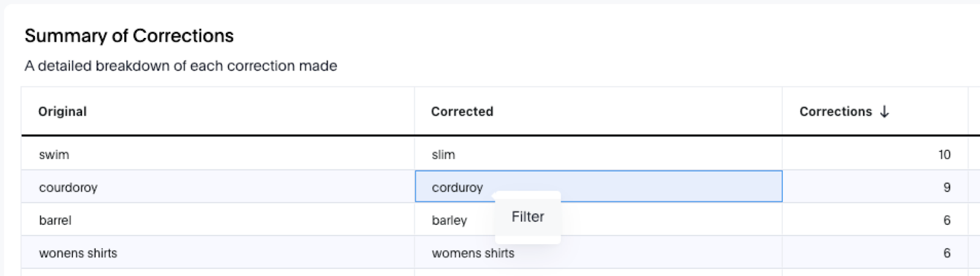Click the count 6 in wonens shirts row
The height and width of the screenshot is (276, 980).
click(946, 253)
